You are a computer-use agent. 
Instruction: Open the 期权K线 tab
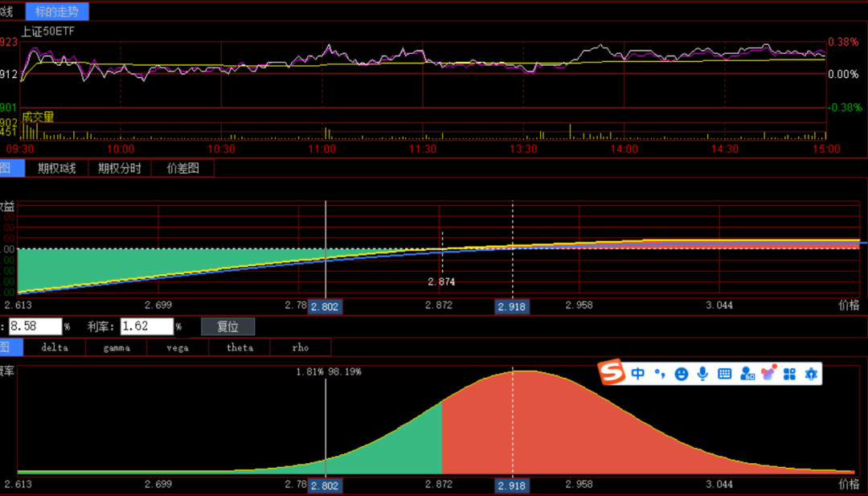(56, 168)
